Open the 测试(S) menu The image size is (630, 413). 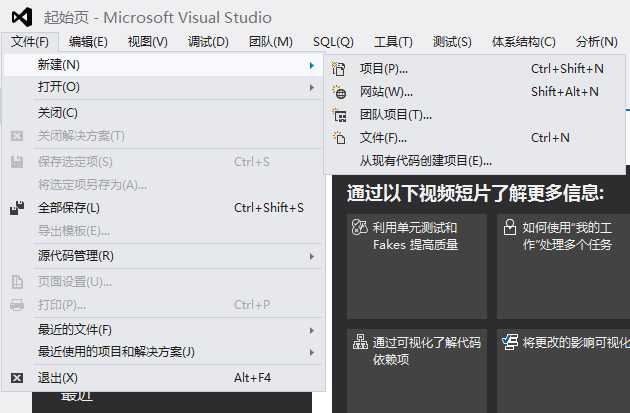pyautogui.click(x=452, y=41)
